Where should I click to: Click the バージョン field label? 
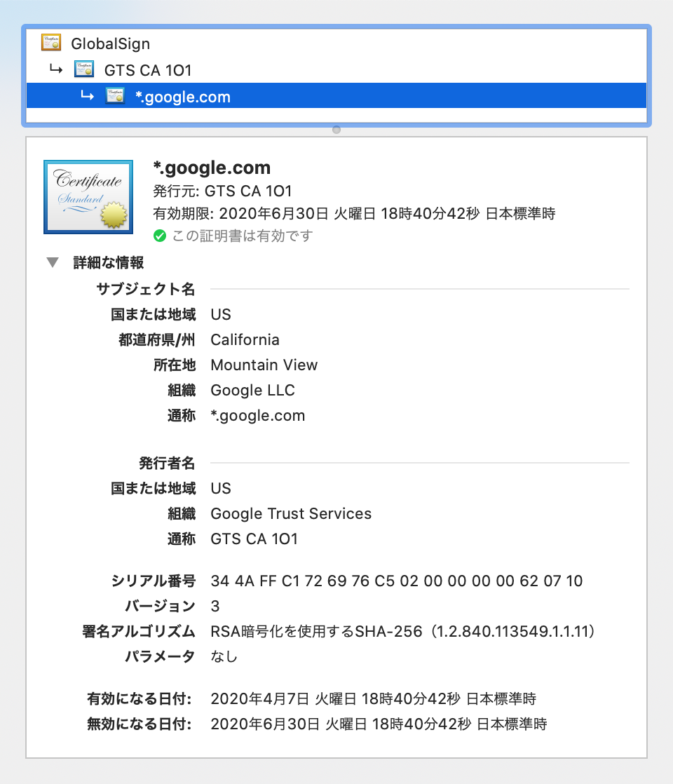coord(160,606)
